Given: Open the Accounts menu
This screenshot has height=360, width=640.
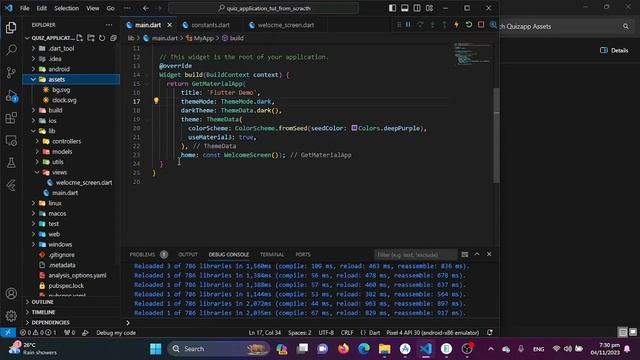Looking at the screenshot, I should coord(11,293).
